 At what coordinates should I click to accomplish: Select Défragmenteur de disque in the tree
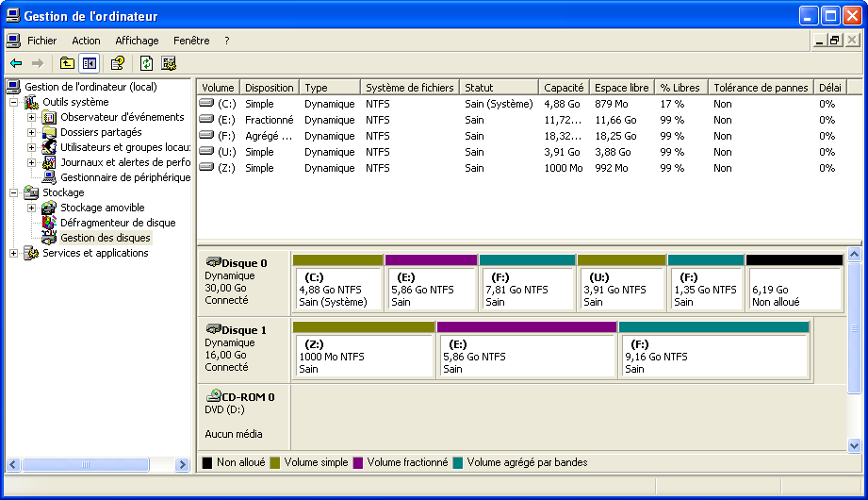coord(118,223)
